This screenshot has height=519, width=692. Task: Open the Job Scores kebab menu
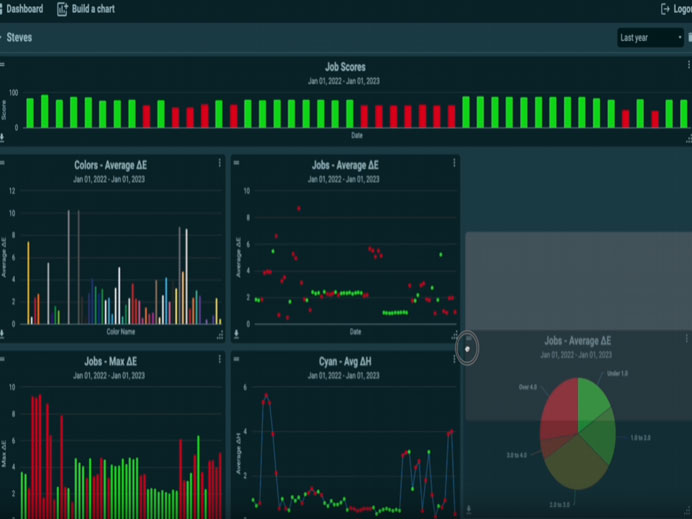click(x=688, y=65)
